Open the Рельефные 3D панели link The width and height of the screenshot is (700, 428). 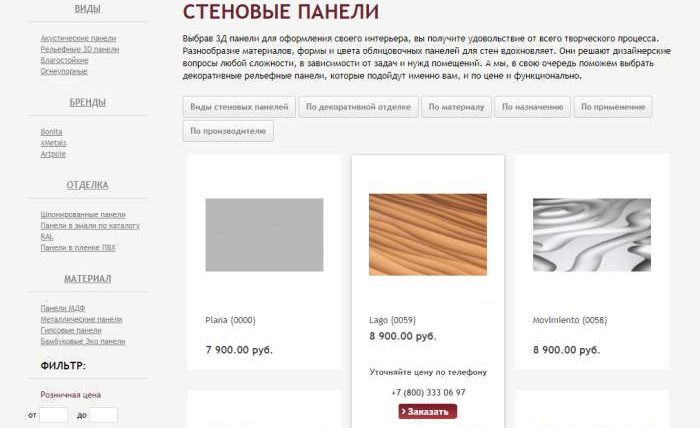80,50
